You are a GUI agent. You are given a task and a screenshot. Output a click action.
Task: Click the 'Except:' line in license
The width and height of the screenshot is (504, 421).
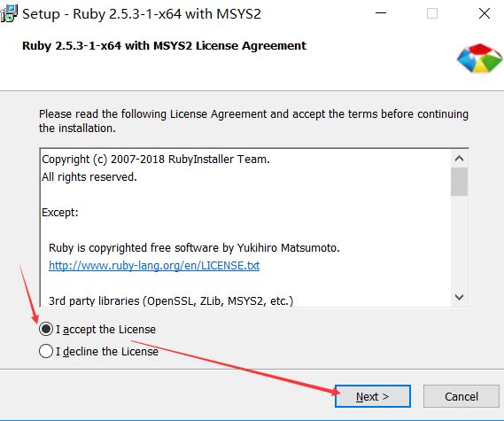59,212
